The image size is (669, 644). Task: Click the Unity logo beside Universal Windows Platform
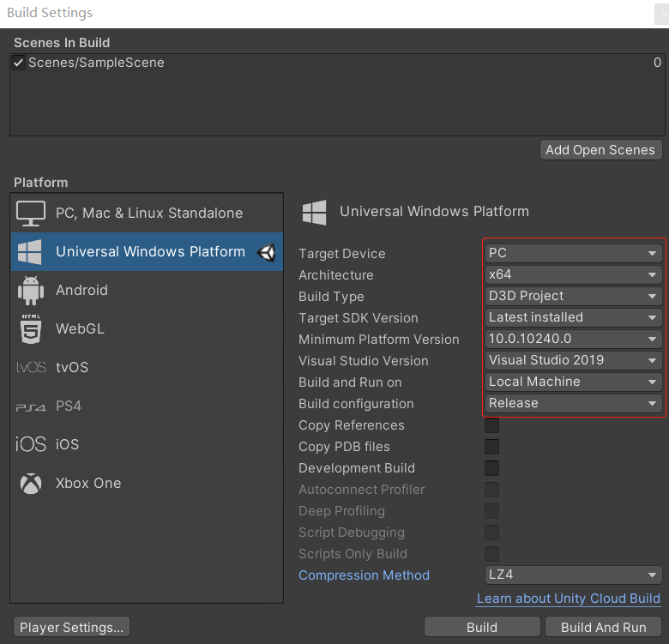point(267,252)
